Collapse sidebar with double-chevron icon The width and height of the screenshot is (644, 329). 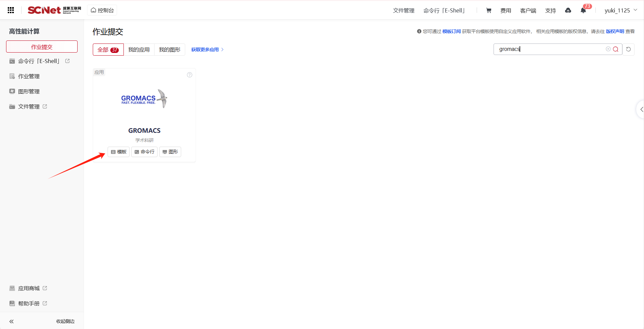[11, 321]
